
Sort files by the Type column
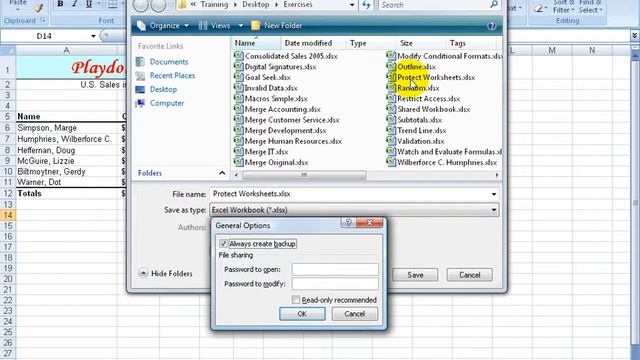(371, 43)
